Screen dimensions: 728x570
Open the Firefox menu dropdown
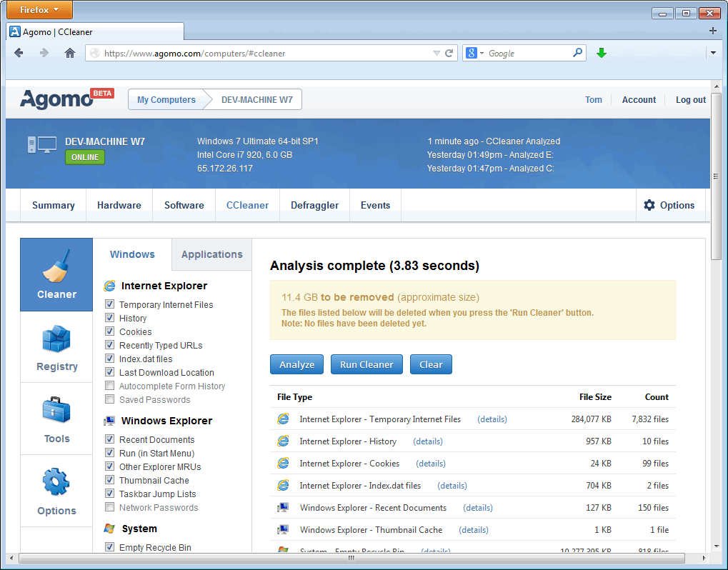(39, 10)
